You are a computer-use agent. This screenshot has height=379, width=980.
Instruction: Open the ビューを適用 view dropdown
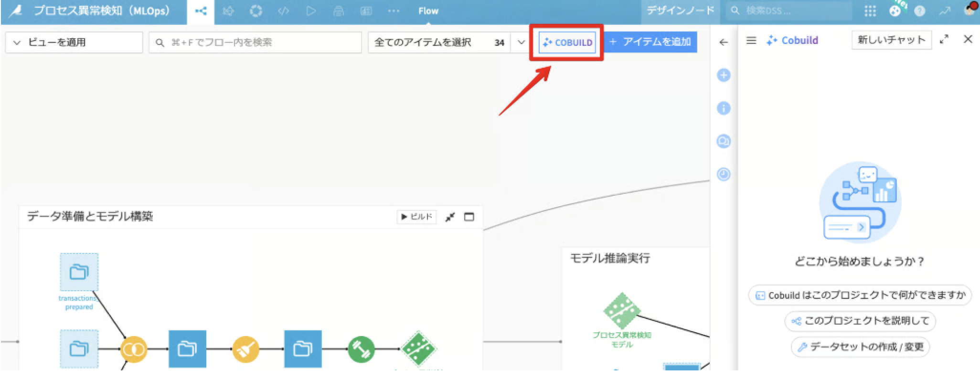pos(74,42)
